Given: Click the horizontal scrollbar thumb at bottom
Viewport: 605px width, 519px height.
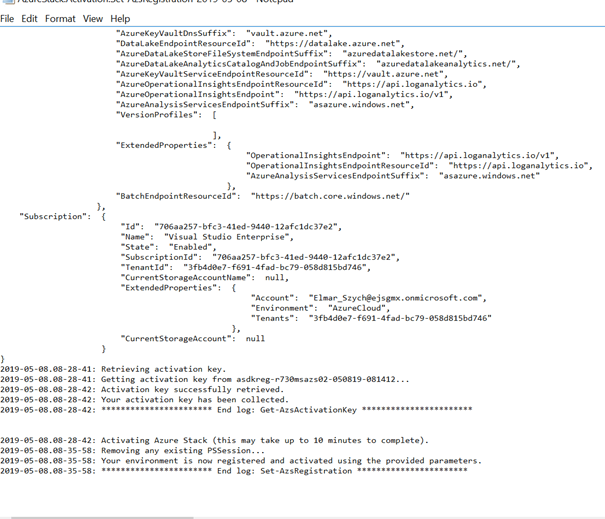Looking at the screenshot, I should (102, 517).
